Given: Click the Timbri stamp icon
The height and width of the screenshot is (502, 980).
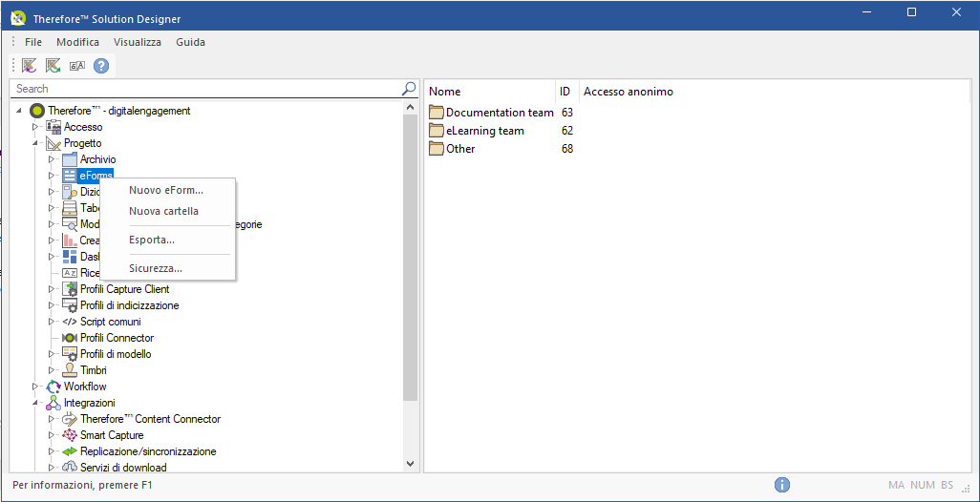Looking at the screenshot, I should pos(70,370).
